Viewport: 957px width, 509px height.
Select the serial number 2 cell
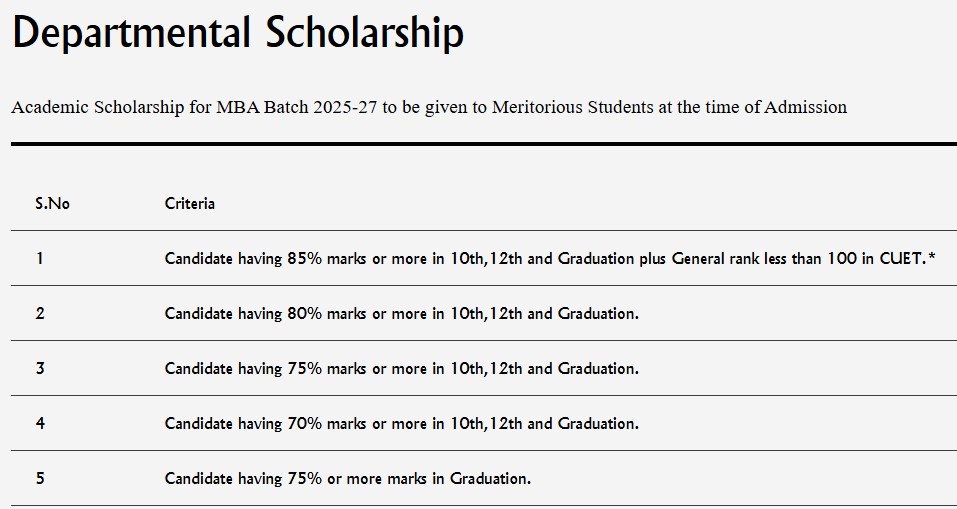(40, 313)
